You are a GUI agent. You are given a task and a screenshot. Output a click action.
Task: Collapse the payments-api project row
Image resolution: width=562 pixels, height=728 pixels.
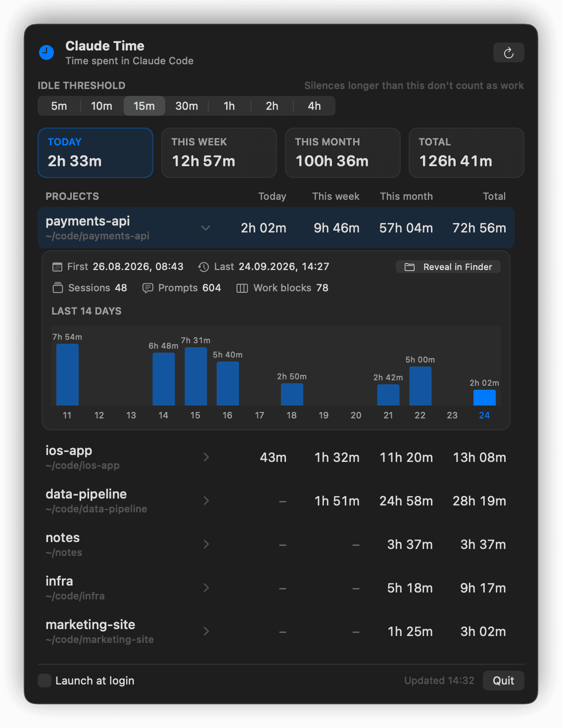206,228
